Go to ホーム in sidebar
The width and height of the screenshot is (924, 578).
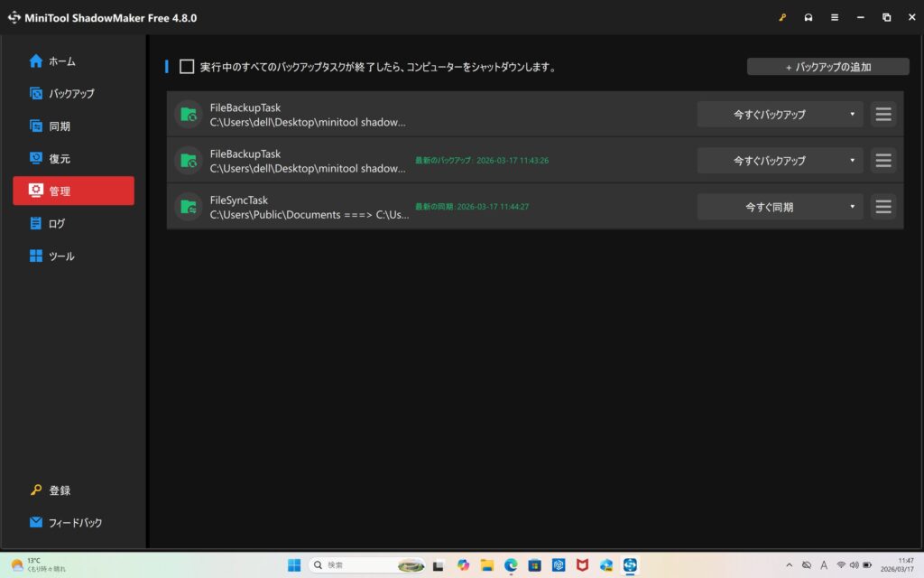point(61,61)
